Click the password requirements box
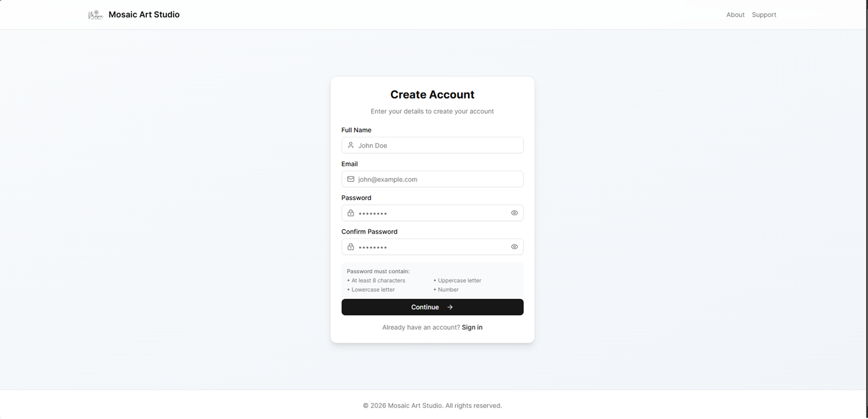The width and height of the screenshot is (868, 419). coord(432,280)
